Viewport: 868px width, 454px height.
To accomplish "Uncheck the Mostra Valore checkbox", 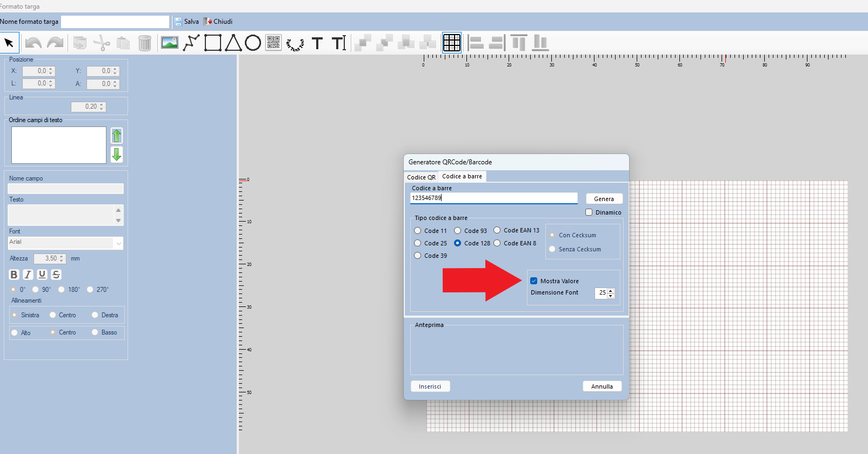I will [534, 281].
